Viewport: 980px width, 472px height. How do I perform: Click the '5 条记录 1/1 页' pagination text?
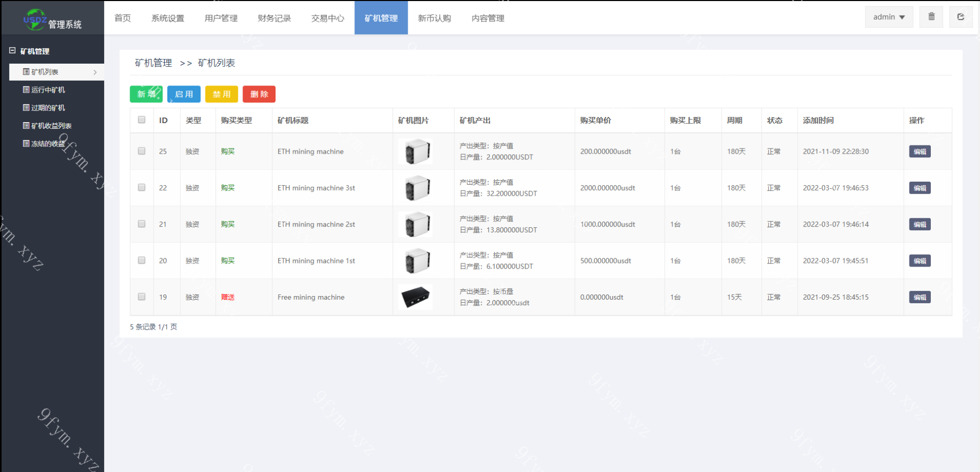(153, 327)
